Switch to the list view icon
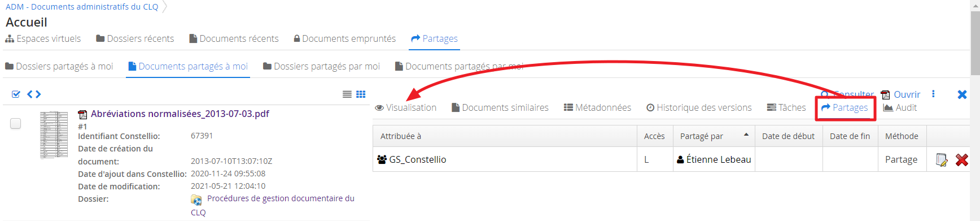The image size is (980, 221). (347, 94)
